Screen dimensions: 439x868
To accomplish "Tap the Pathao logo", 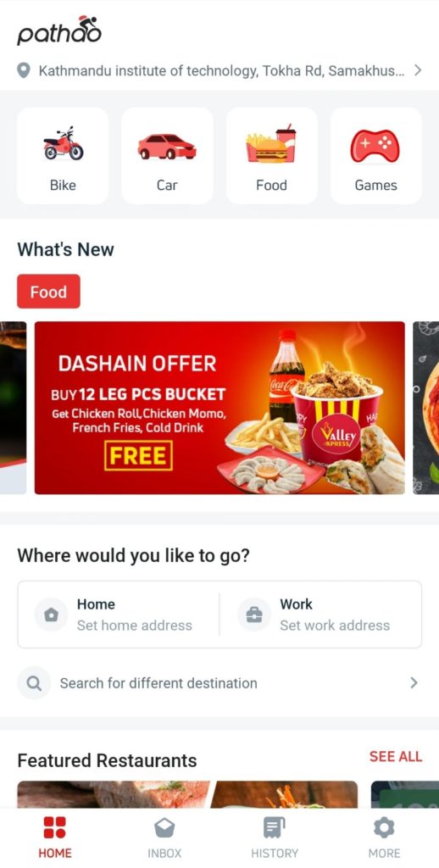I will click(59, 31).
